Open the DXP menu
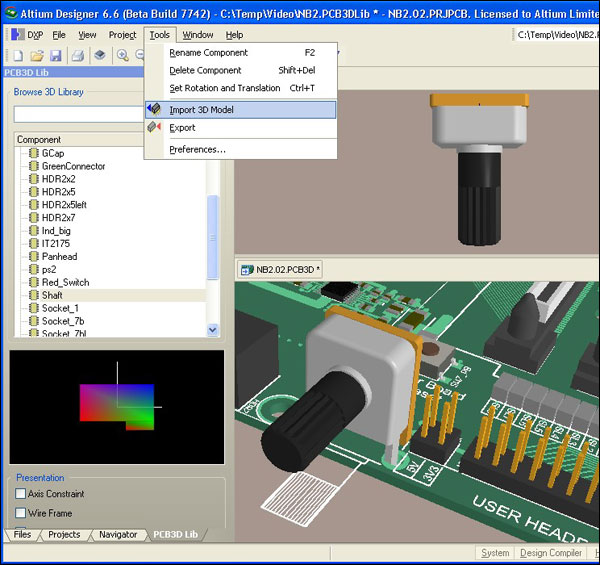This screenshot has width=600, height=565. (x=35, y=35)
